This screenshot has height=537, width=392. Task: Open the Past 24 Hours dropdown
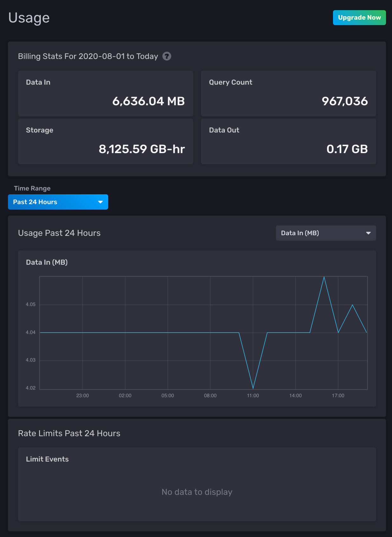point(58,202)
